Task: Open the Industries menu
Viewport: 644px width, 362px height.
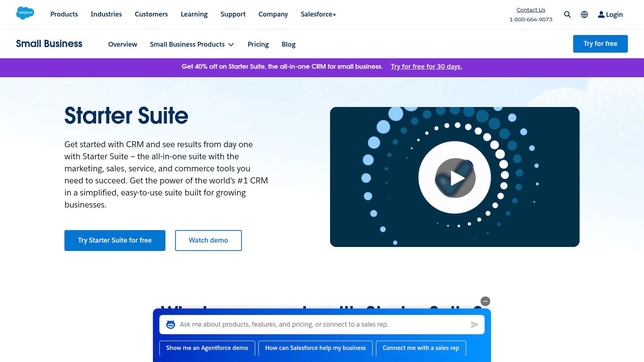Action: point(106,14)
